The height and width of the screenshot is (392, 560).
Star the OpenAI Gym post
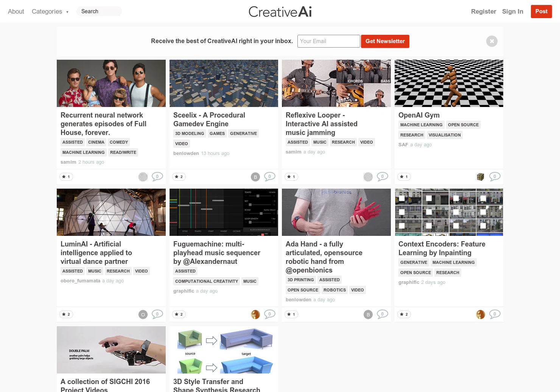click(x=404, y=177)
